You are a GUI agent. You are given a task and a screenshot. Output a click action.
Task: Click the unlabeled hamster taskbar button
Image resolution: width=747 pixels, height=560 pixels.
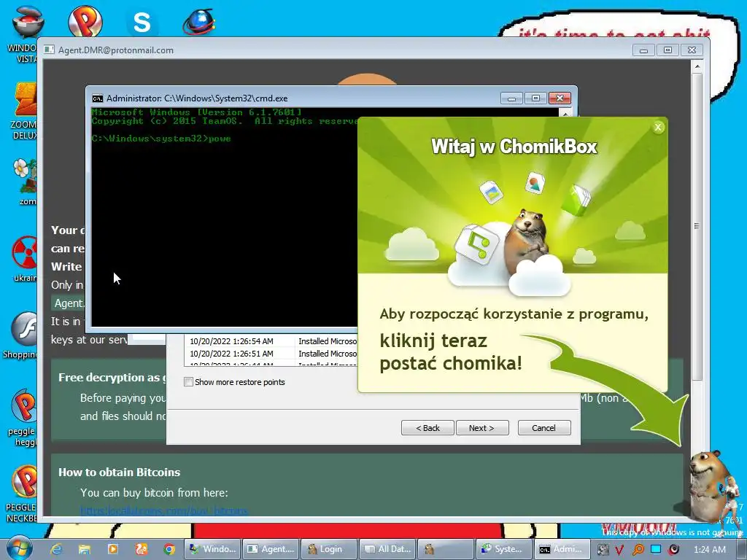(446, 549)
